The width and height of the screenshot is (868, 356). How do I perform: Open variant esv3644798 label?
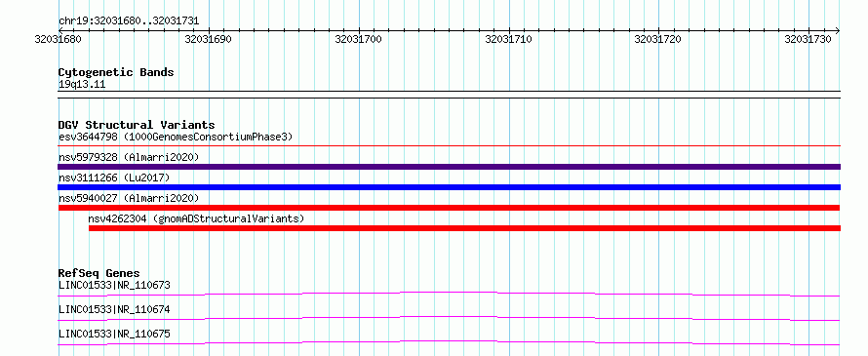[176, 137]
